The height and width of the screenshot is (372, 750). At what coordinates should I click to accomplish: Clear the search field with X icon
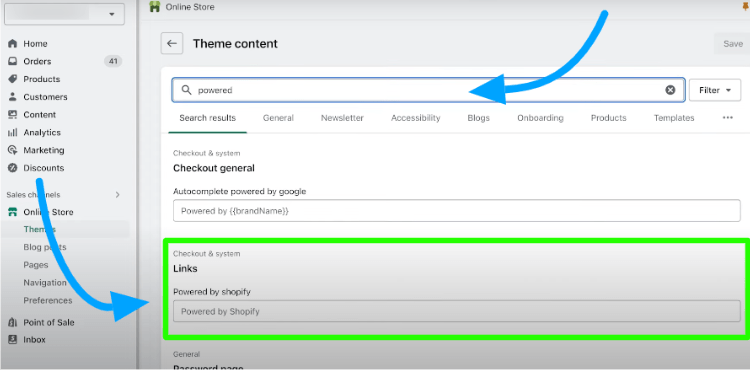point(670,90)
